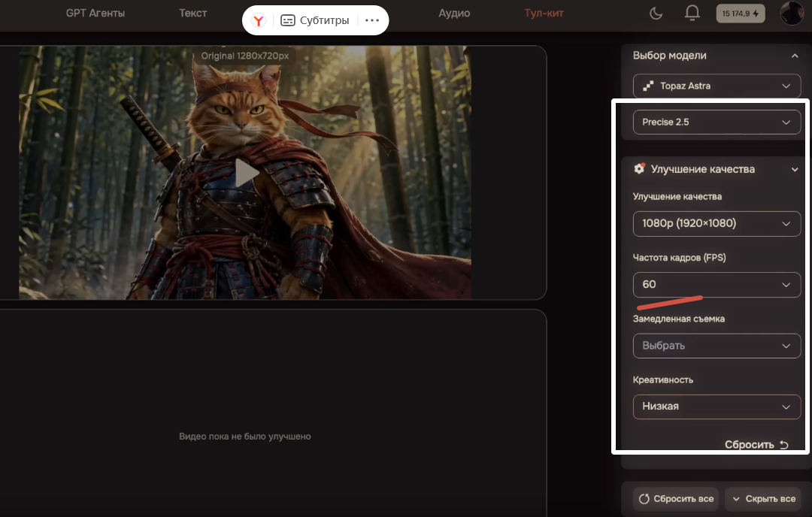Click the 15 174,9 credits balance
Viewport: 812px width, 517px height.
pyautogui.click(x=740, y=14)
